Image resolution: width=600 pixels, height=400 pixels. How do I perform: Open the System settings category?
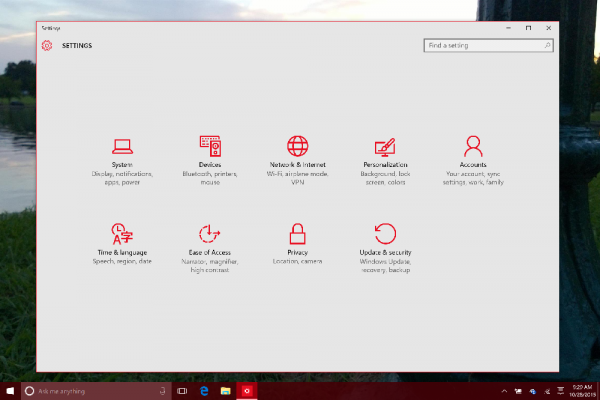(122, 162)
